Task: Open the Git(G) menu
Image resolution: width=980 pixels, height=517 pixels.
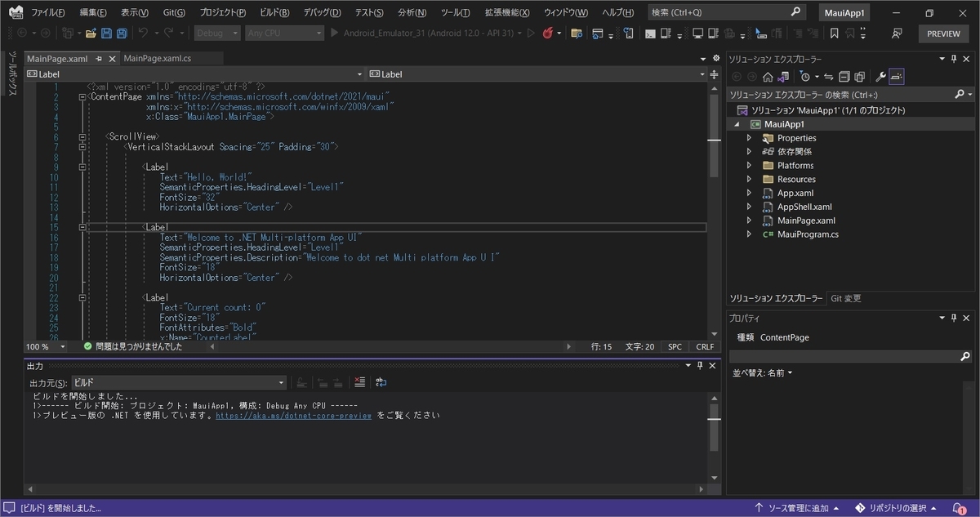Action: 174,13
